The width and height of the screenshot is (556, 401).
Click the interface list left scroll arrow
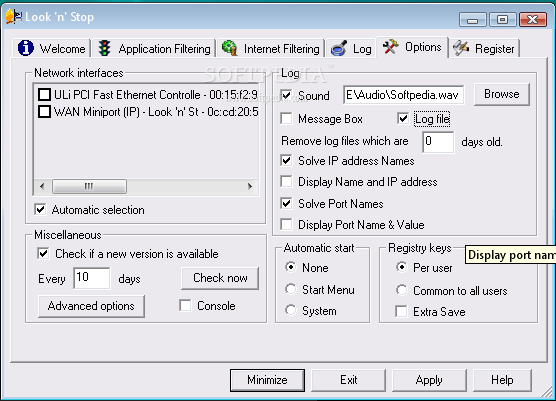(42, 186)
